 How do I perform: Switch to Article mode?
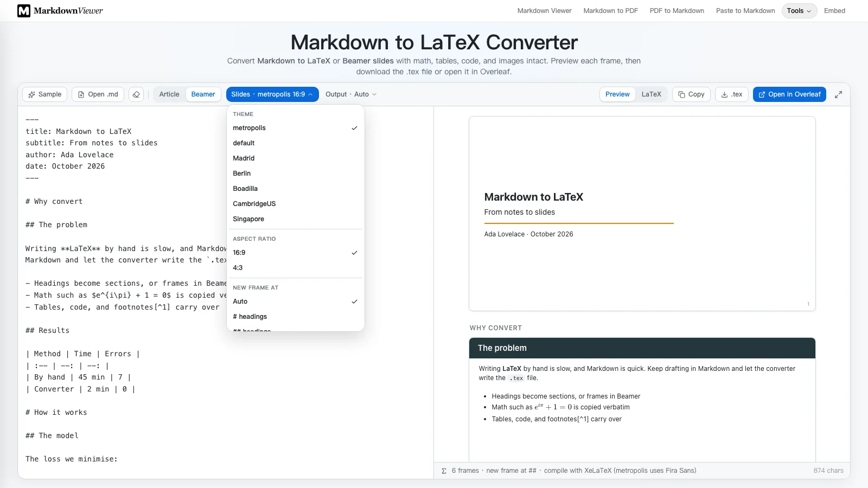169,94
